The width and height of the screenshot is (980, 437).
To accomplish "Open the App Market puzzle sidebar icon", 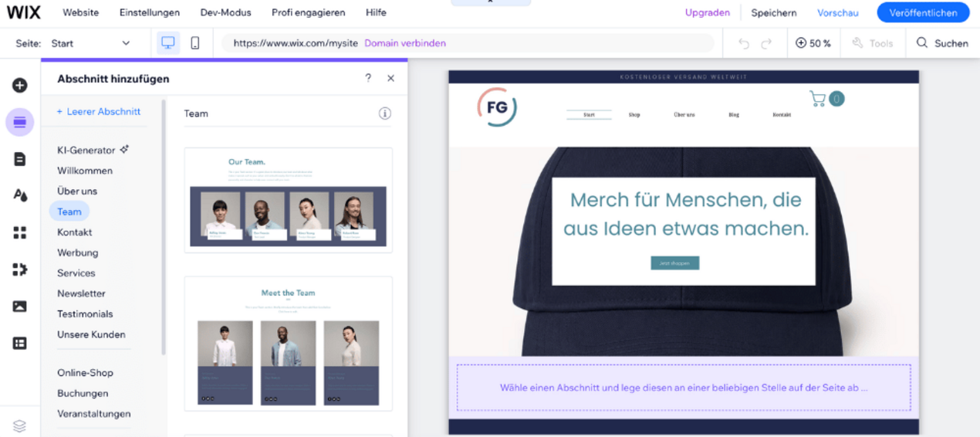I will 20,269.
